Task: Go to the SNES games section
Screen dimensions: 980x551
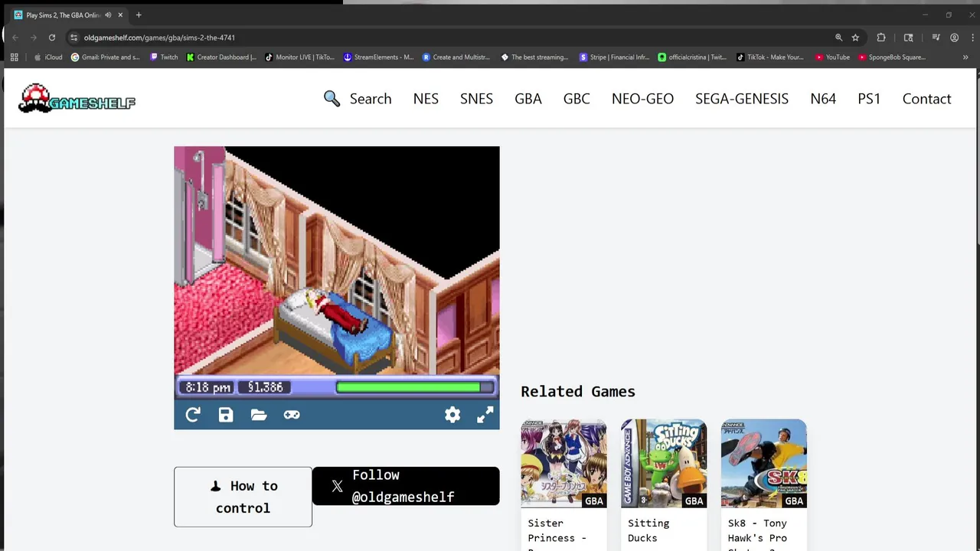Action: point(476,99)
